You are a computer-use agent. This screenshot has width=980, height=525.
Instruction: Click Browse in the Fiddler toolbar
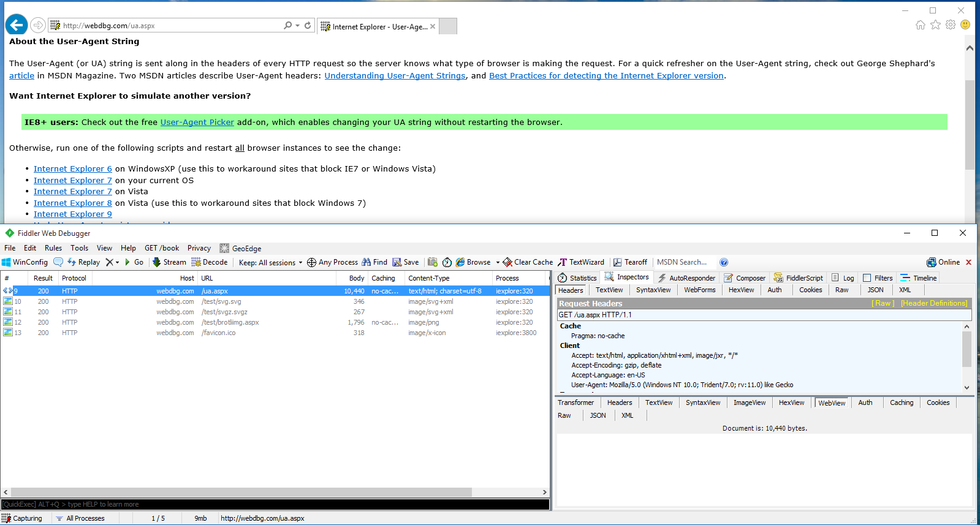[473, 262]
